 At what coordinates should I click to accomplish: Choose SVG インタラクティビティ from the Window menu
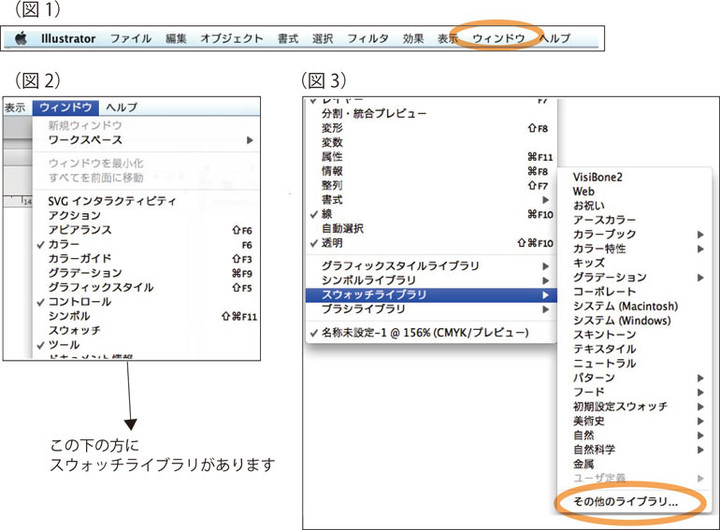146,201
